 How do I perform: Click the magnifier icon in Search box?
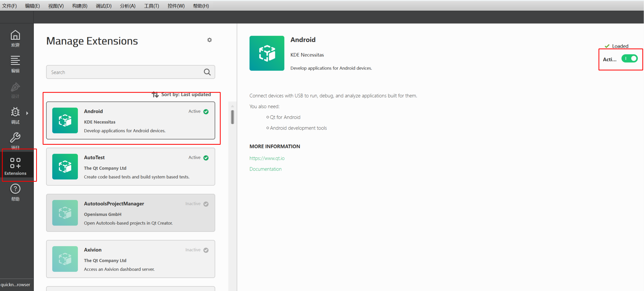coord(207,72)
